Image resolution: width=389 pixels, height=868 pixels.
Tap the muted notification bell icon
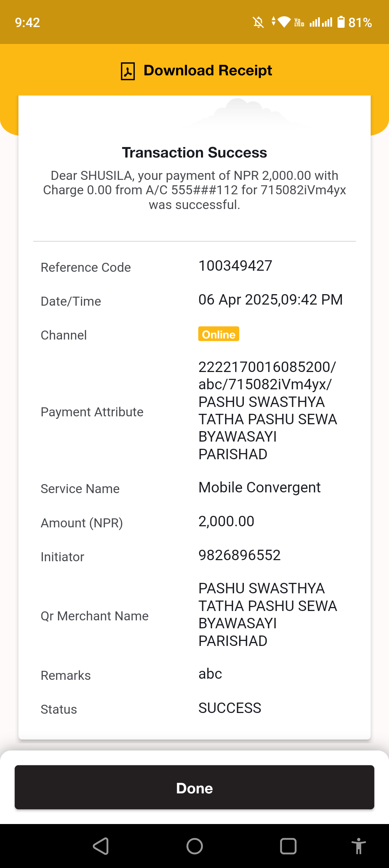coord(258,22)
